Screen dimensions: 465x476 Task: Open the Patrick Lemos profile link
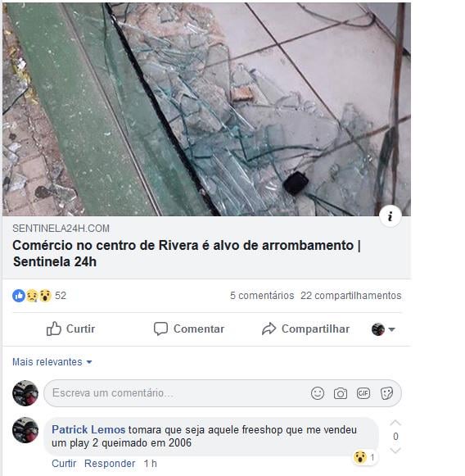(88, 429)
